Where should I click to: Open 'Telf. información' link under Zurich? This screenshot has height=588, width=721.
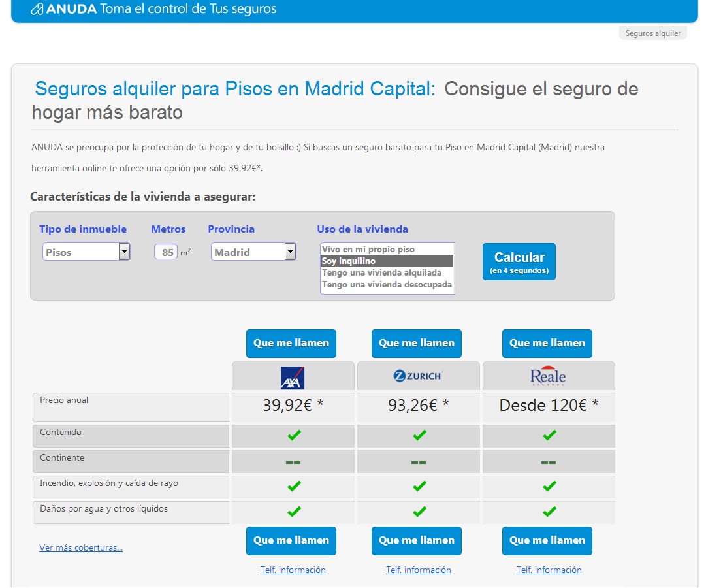click(419, 570)
